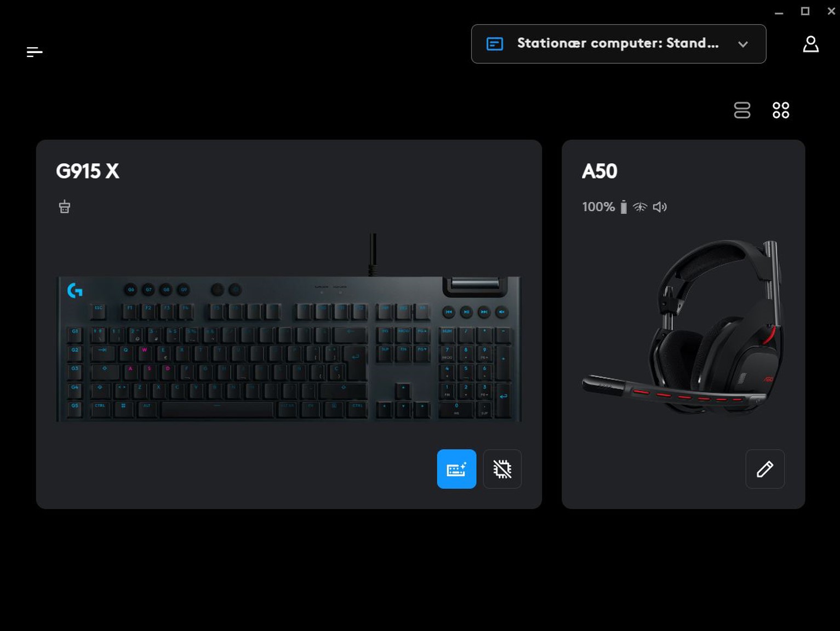Open G915 X onboard memory mode
The image size is (840, 631).
point(502,469)
